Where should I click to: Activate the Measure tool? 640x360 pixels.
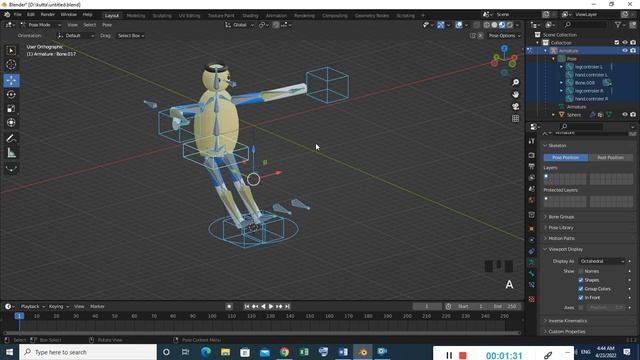click(11, 153)
